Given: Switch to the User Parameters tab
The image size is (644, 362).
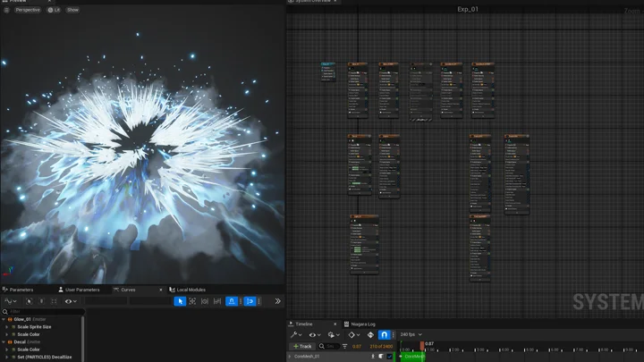Looking at the screenshot, I should tap(79, 290).
